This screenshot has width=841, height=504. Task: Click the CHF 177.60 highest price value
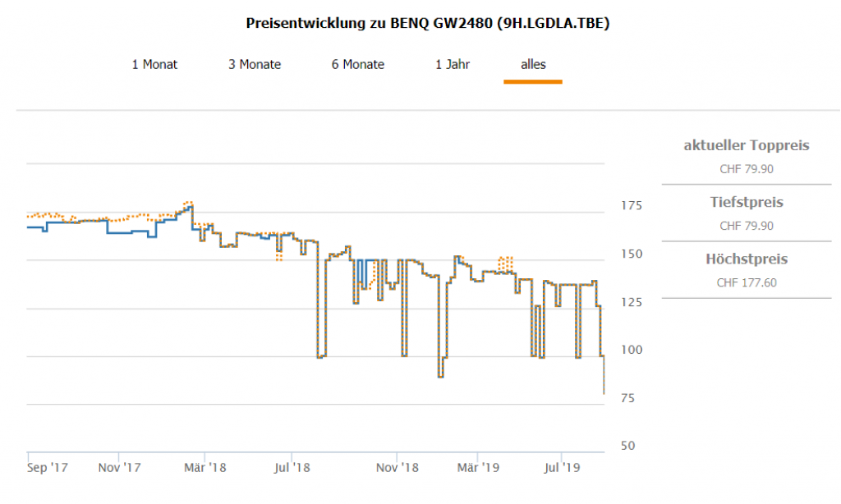click(x=746, y=282)
